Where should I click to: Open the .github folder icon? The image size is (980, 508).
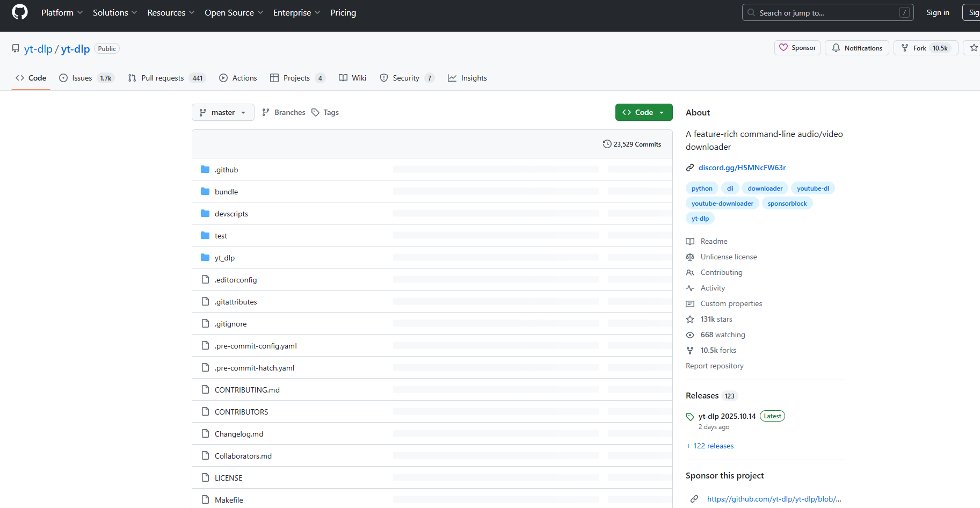tap(205, 170)
